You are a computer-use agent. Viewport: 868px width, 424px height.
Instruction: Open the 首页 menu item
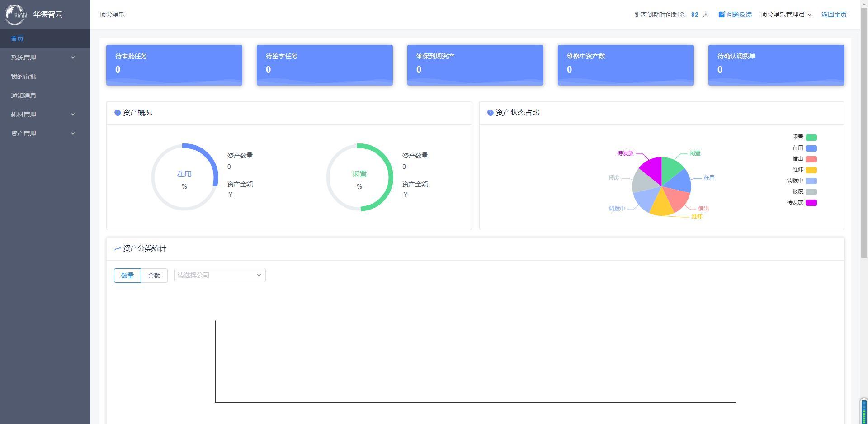point(45,38)
